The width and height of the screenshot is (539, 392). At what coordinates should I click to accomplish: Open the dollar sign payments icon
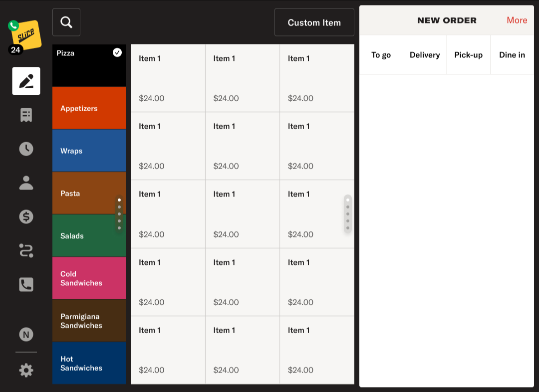pos(26,216)
